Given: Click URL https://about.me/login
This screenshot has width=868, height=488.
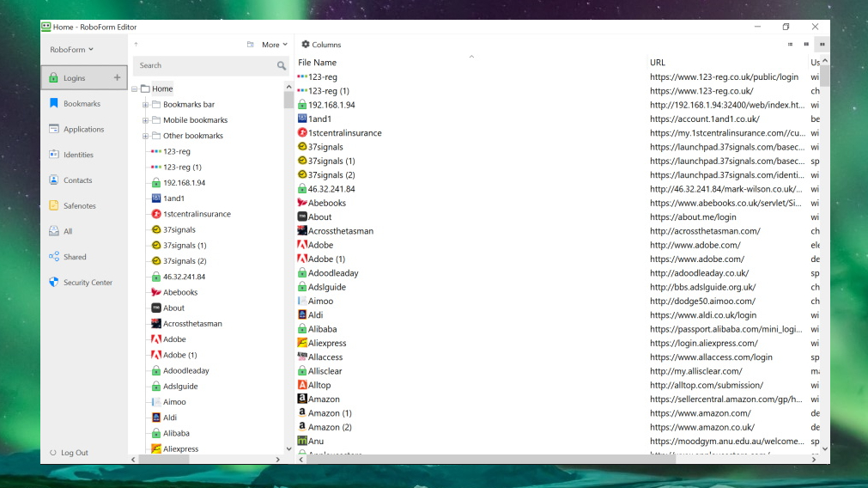Looking at the screenshot, I should (x=693, y=217).
